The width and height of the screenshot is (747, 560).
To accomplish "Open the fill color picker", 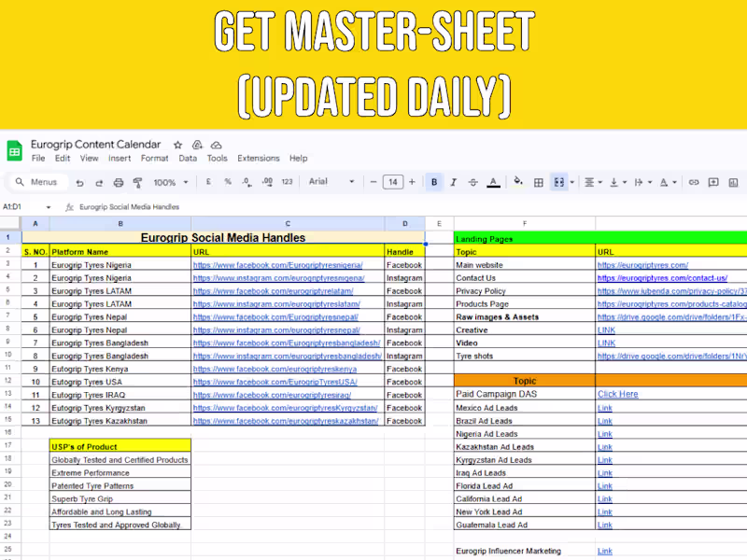I will [x=518, y=182].
